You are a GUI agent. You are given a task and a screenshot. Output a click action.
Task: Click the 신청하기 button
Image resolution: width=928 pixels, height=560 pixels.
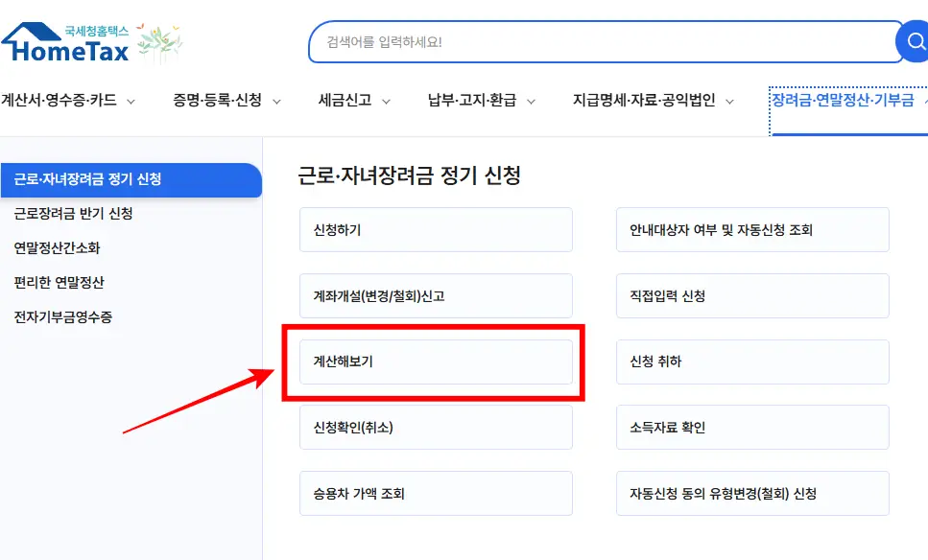click(x=436, y=229)
